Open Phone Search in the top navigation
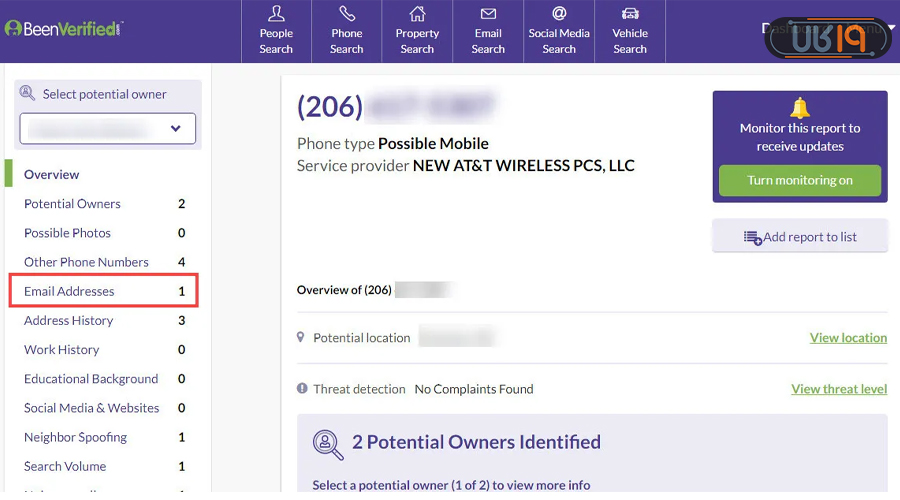Image resolution: width=900 pixels, height=500 pixels. point(347,31)
